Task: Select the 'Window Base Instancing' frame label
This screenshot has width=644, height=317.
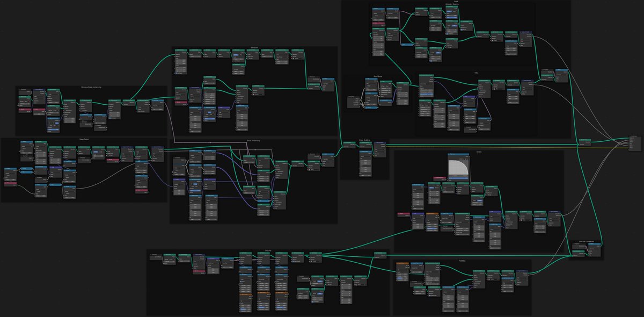Action: [91, 87]
